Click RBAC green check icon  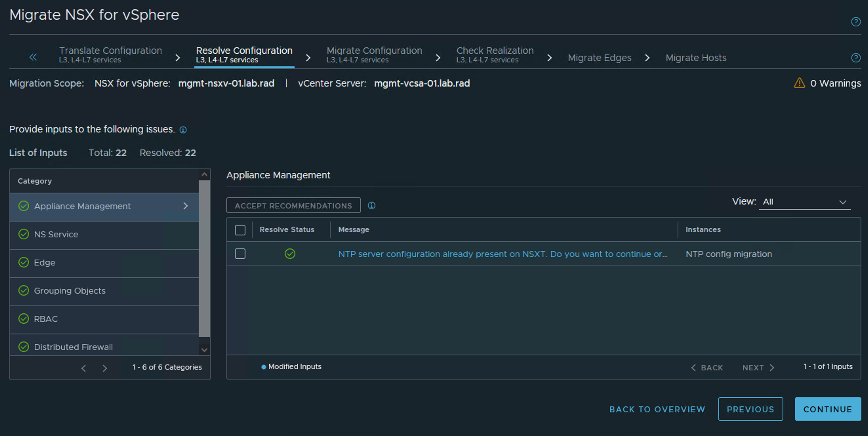pos(24,319)
